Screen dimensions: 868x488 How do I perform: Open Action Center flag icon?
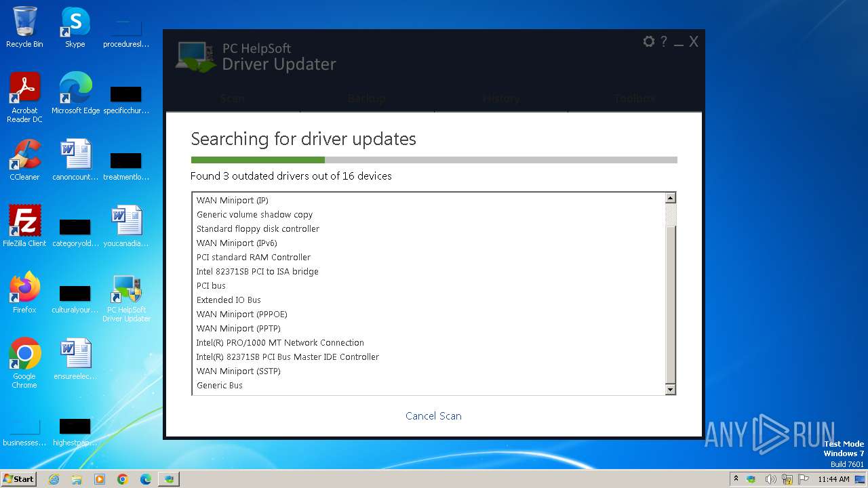click(804, 479)
